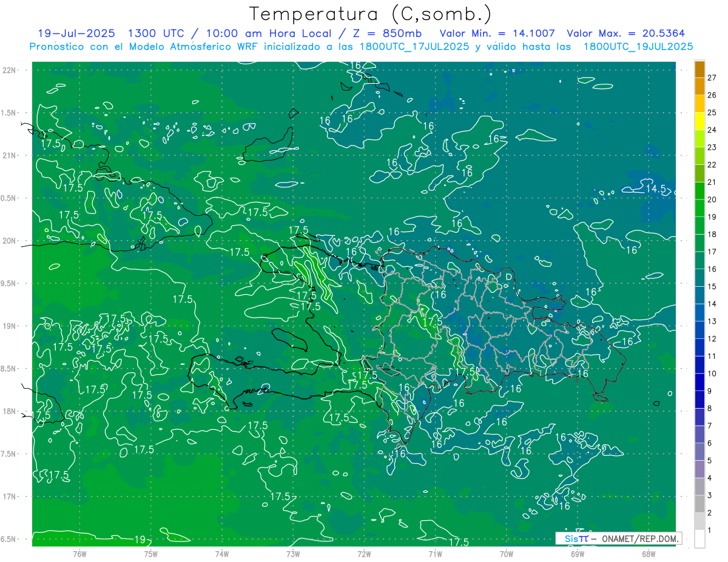Pick the yellow colorbar swatch between 24 and 25
The image size is (728, 562).
[699, 121]
